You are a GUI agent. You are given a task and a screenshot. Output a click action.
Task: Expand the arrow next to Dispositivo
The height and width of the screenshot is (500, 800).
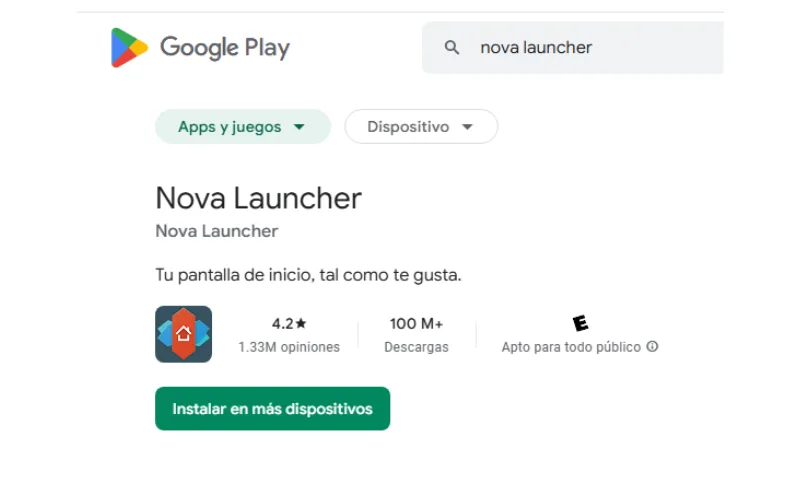coord(467,127)
